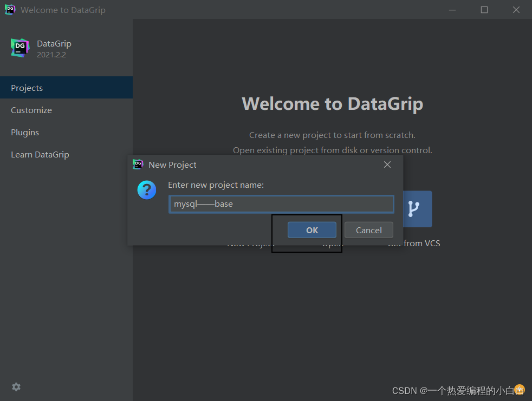
Task: Click the DataGrip logo in sidebar
Action: click(x=20, y=48)
